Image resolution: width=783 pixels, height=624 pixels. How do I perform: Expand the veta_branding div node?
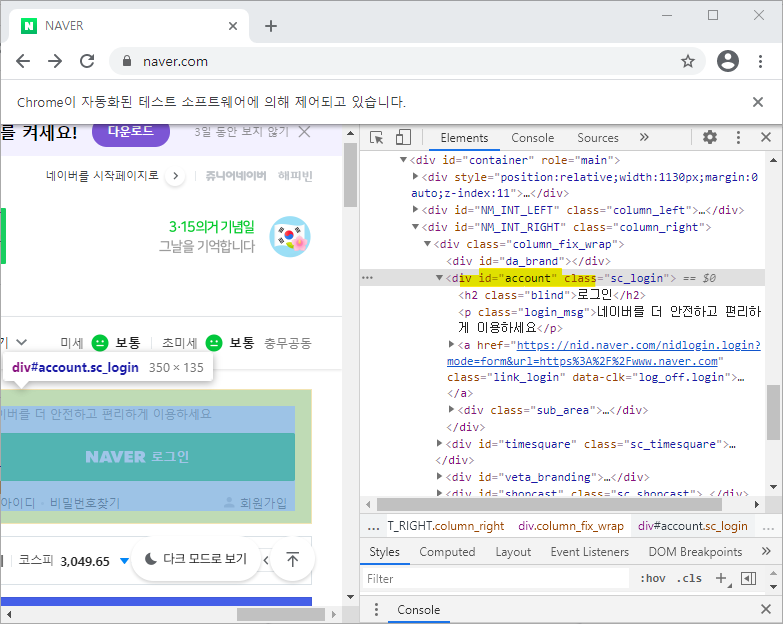point(439,476)
